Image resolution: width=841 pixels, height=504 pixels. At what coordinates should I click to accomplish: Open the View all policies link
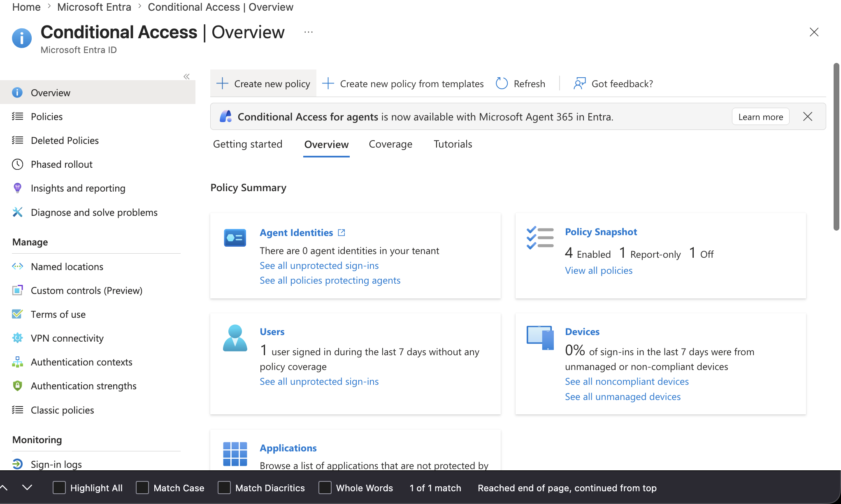pyautogui.click(x=599, y=270)
